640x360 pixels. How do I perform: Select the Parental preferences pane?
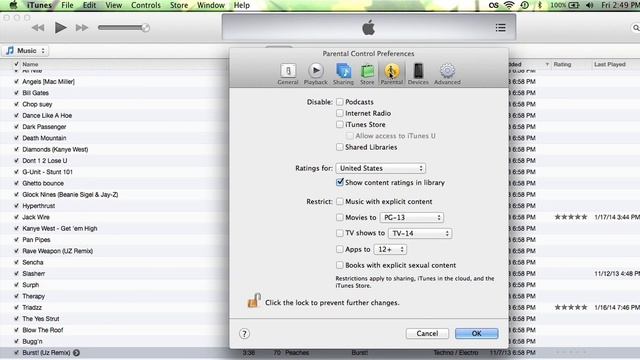391,74
